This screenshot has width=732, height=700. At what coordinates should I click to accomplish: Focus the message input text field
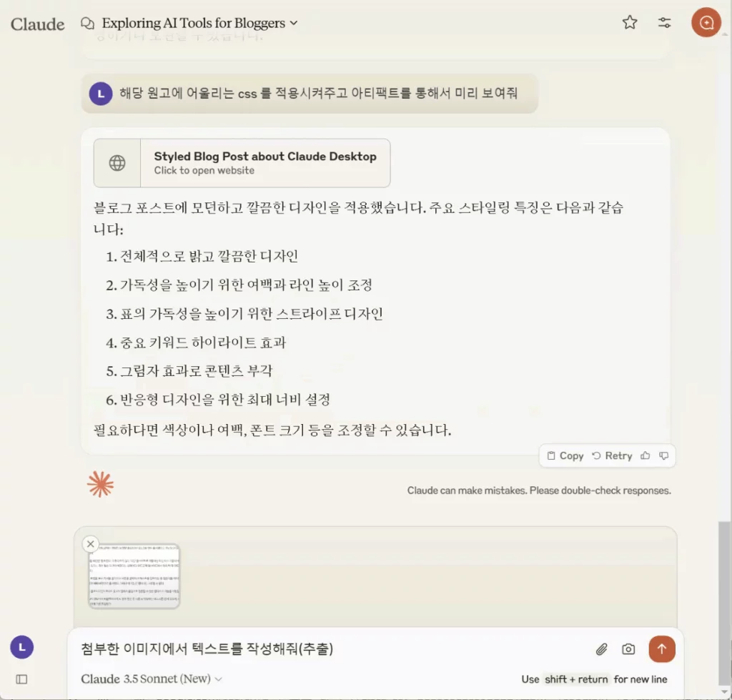pyautogui.click(x=332, y=649)
